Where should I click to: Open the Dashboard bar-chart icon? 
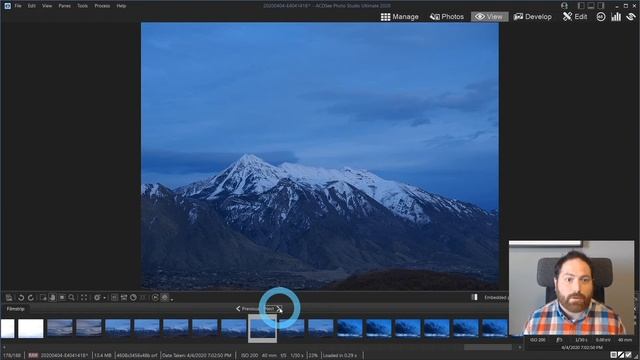point(616,17)
